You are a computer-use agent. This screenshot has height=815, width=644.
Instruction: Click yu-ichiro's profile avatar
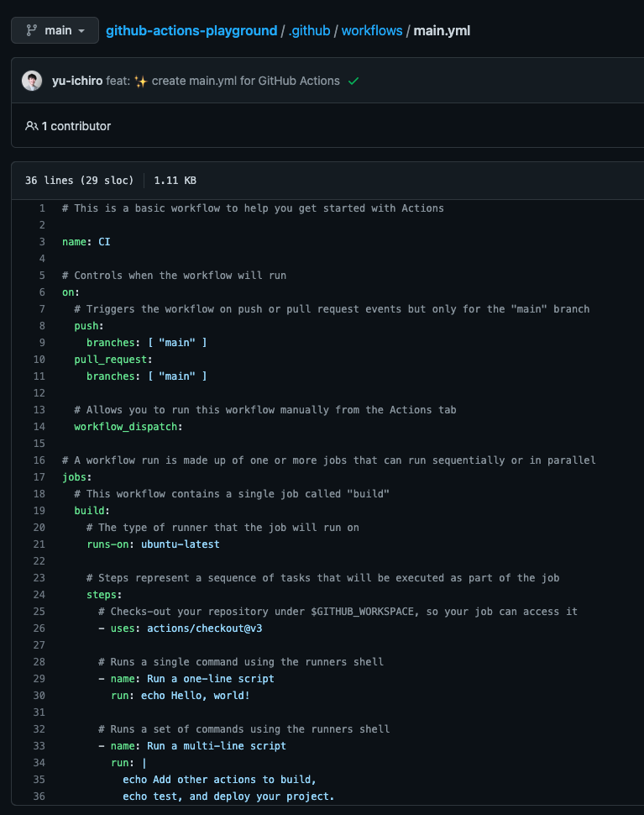point(31,81)
